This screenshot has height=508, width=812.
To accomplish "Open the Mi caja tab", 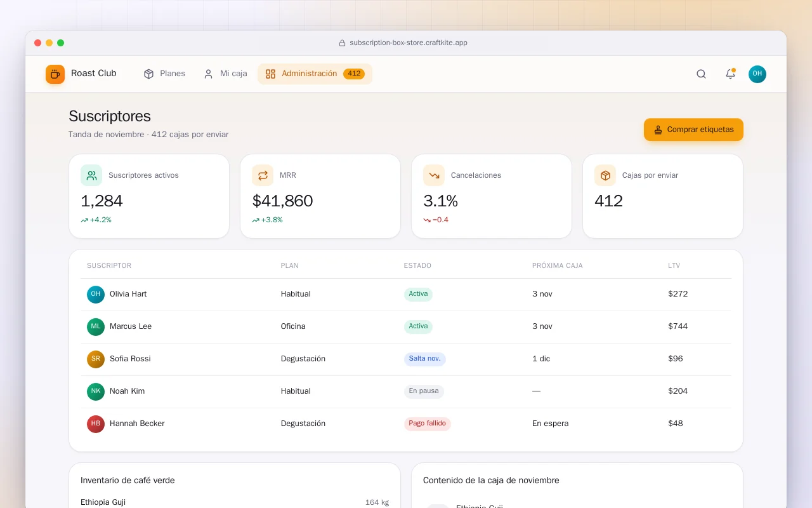I will pyautogui.click(x=225, y=74).
